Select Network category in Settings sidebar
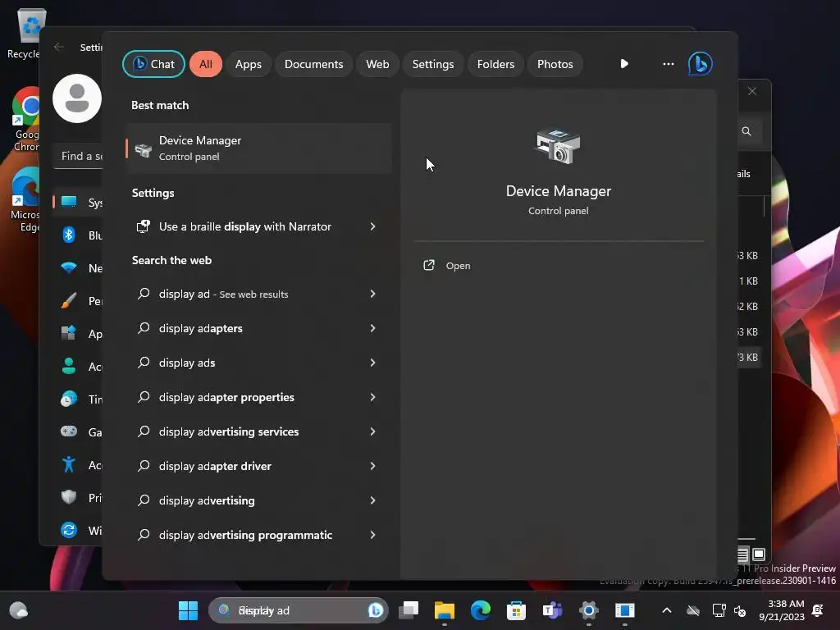This screenshot has width=840, height=630. pyautogui.click(x=78, y=268)
